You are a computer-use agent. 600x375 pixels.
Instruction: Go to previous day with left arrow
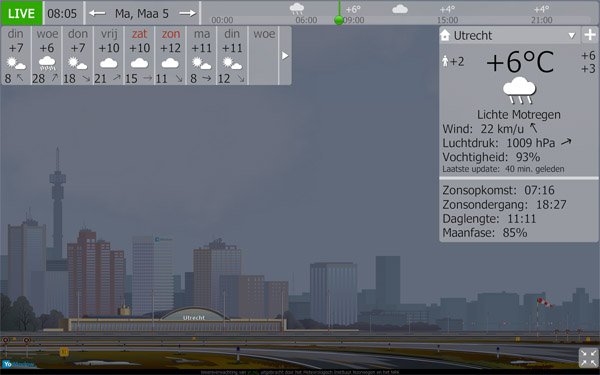97,13
